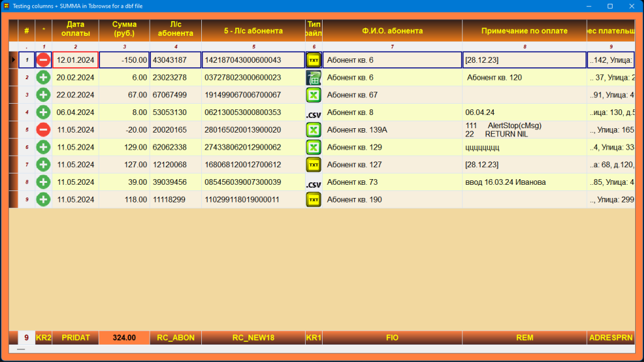
Task: Select the account cell 67067499
Action: [176, 95]
